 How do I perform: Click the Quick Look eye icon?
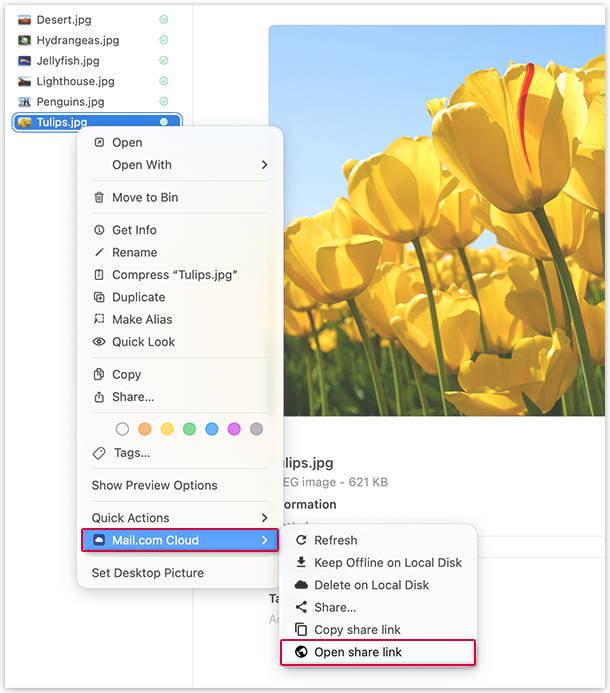point(99,342)
